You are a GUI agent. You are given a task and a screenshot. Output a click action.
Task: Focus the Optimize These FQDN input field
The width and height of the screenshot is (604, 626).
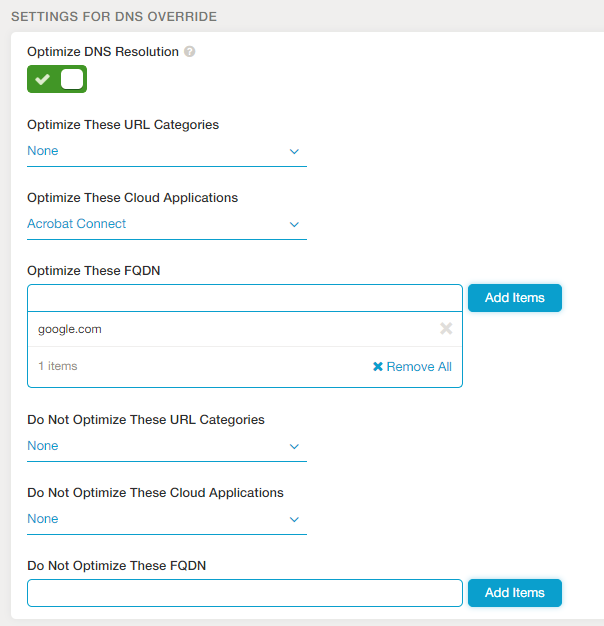(x=244, y=298)
